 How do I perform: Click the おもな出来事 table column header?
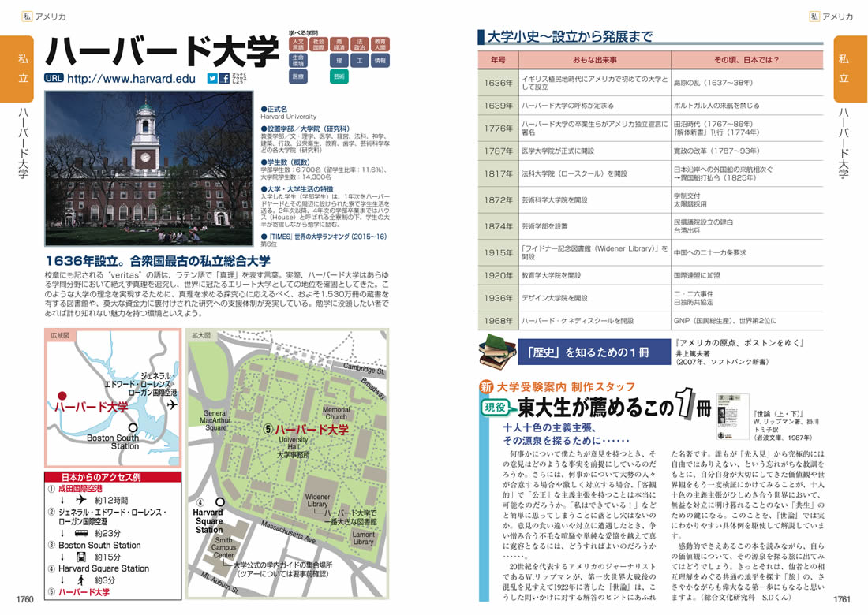594,60
